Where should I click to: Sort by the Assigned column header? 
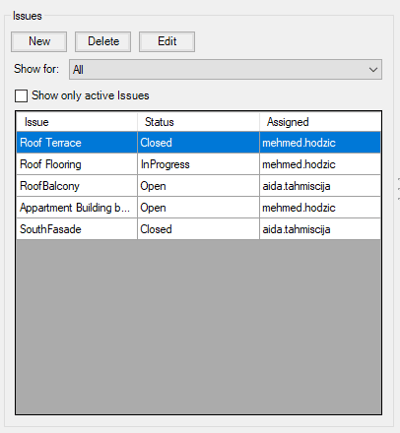pos(320,122)
